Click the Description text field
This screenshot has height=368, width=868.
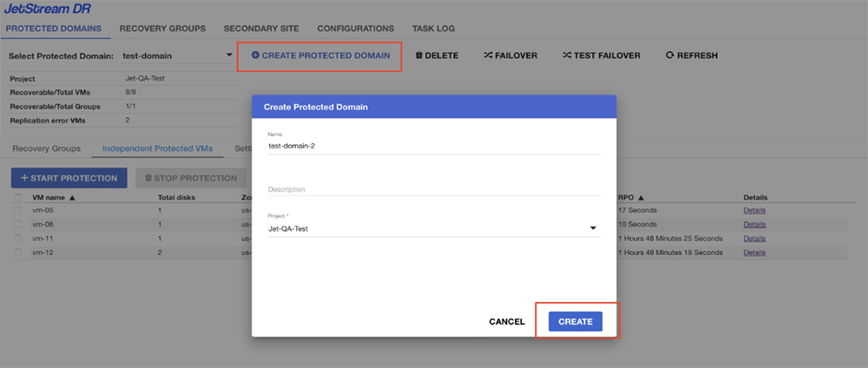pyautogui.click(x=434, y=189)
